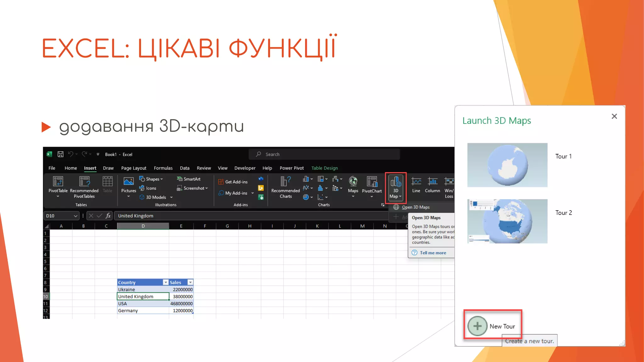Click the Search box in title bar
Viewport: 644px width, 362px height.
324,154
